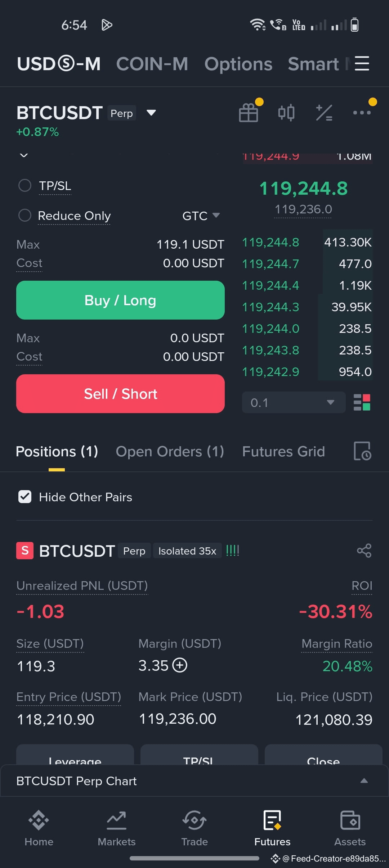Screen dimensions: 389x868
Task: Open the three-dot more options menu
Action: (362, 113)
